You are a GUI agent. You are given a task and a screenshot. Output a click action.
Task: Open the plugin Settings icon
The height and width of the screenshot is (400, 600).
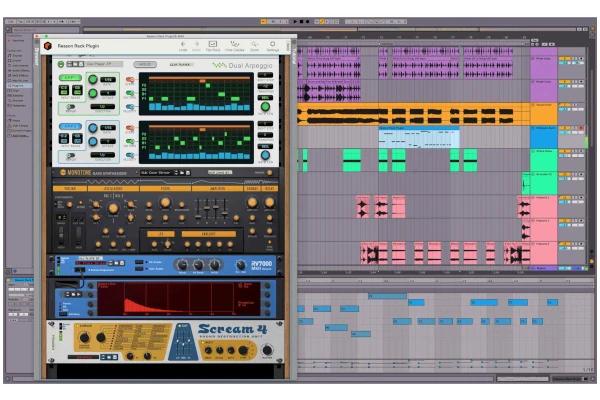[x=272, y=44]
